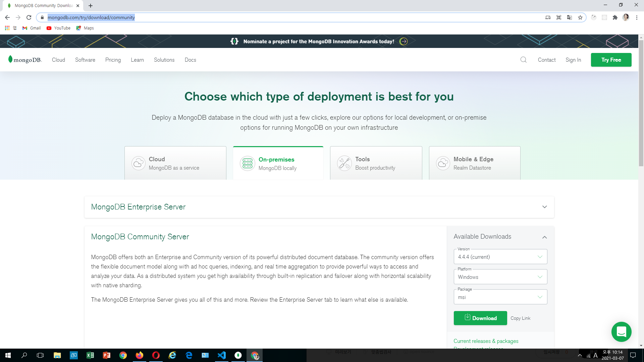Open File Explorer from taskbar

point(57,355)
